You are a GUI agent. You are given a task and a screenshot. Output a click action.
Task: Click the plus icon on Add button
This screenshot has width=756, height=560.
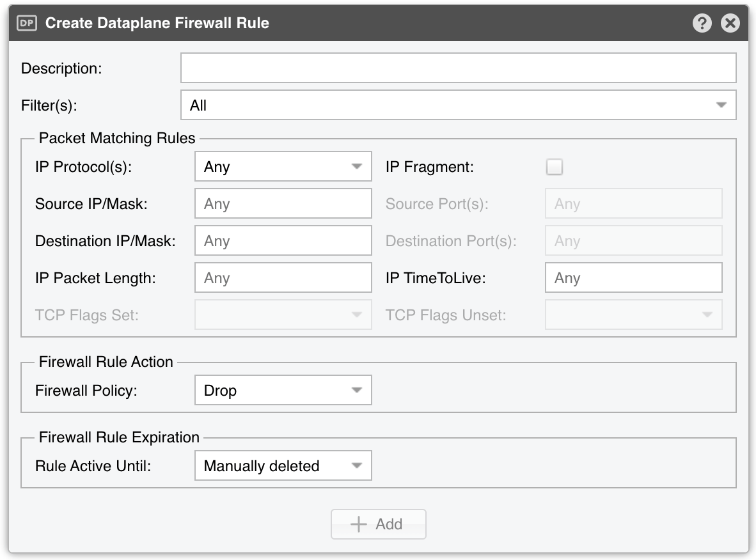358,524
